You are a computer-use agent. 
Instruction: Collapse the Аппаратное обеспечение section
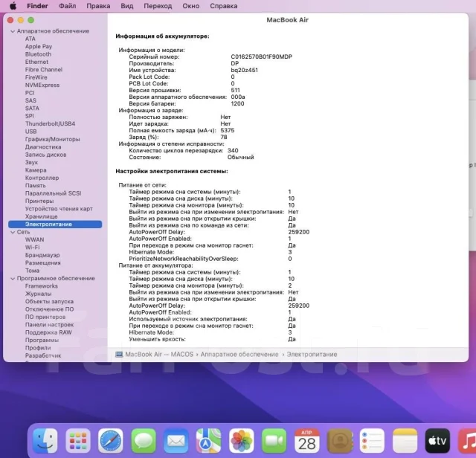click(x=13, y=31)
